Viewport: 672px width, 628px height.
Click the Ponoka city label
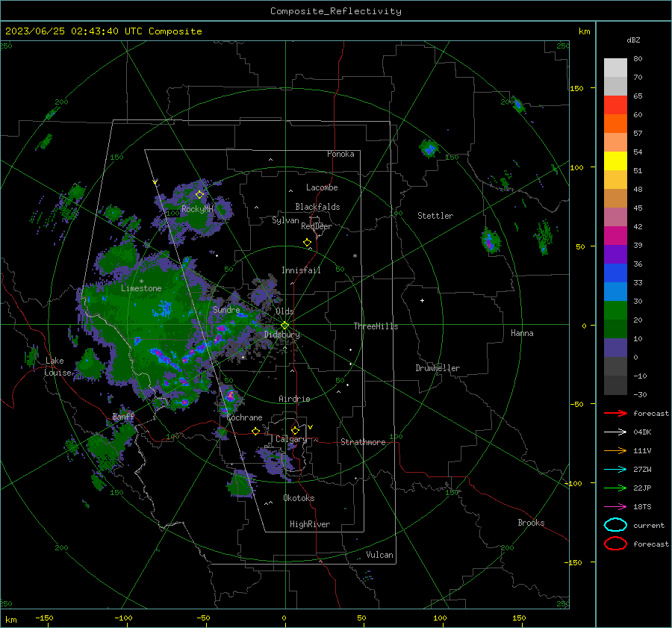click(x=340, y=154)
